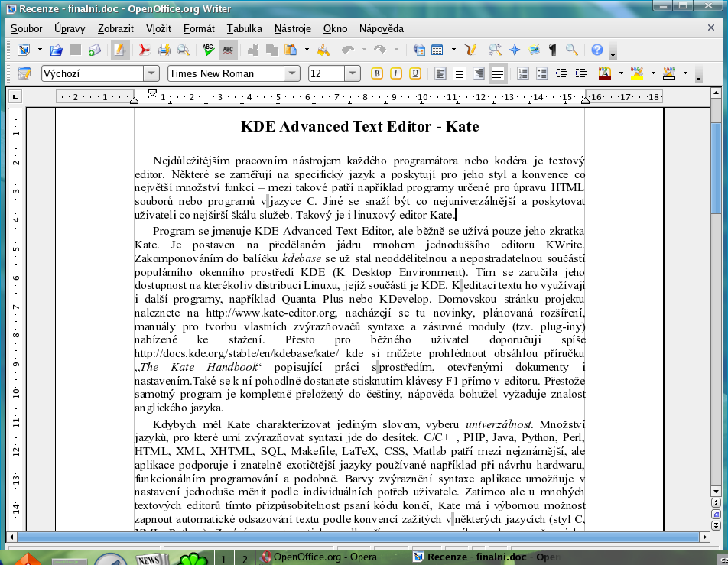Open the Úpravy menu
This screenshot has width=728, height=565.
(70, 29)
